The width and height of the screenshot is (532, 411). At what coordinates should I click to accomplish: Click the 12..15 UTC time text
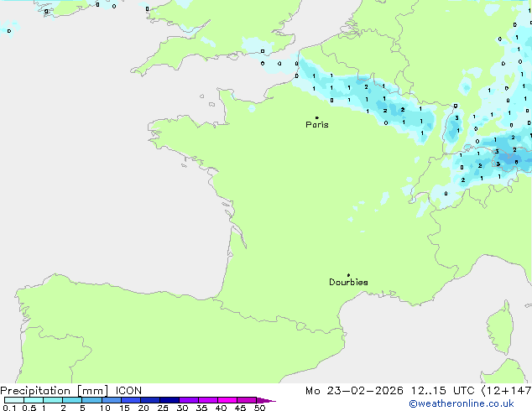pos(442,391)
